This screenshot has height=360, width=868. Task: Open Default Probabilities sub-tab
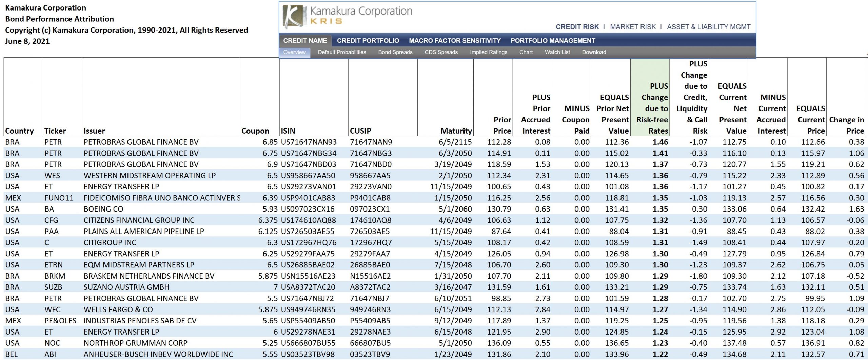(x=342, y=52)
